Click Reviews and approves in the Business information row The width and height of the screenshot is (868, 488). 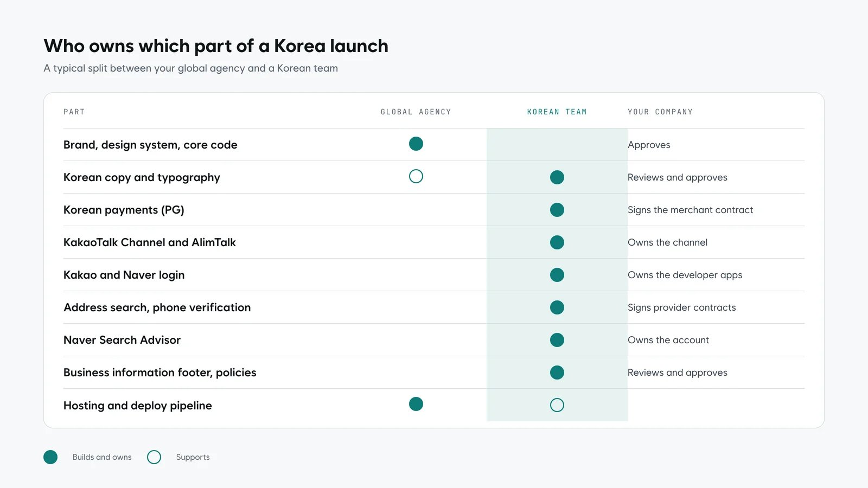coord(678,373)
